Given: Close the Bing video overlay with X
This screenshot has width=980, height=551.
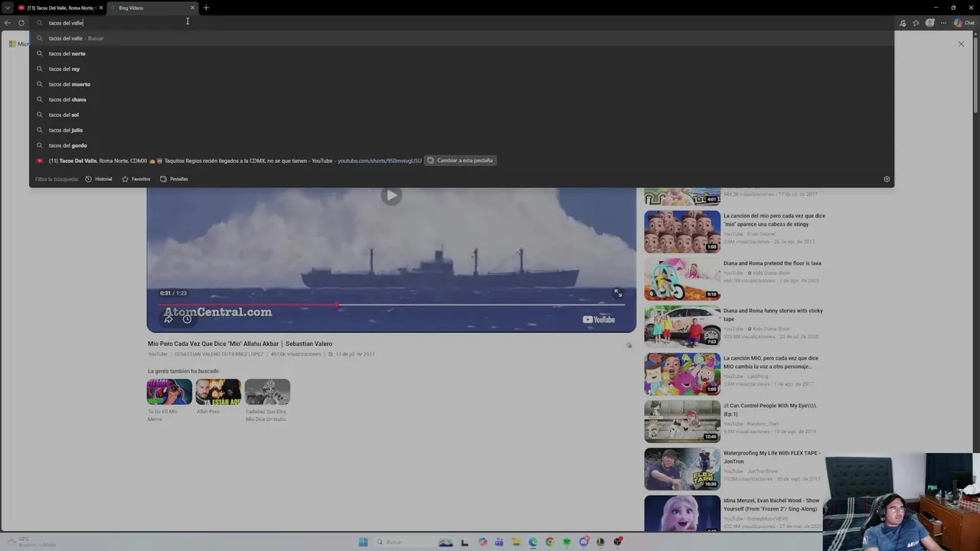Looking at the screenshot, I should coord(961,44).
